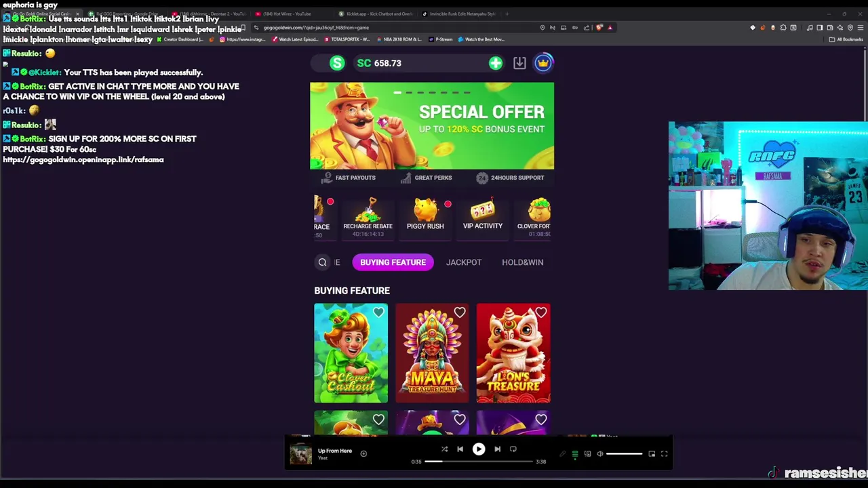
Task: Open the stream overlay referral link
Action: point(83,160)
